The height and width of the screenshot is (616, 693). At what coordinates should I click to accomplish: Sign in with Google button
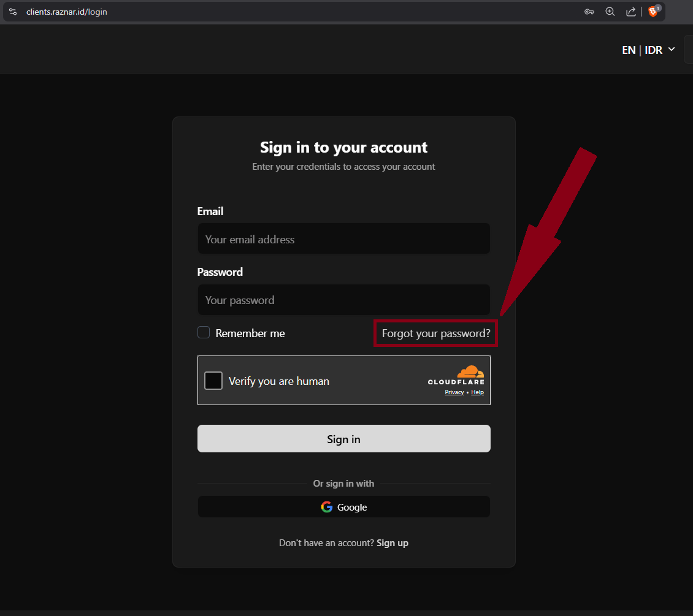(x=343, y=507)
